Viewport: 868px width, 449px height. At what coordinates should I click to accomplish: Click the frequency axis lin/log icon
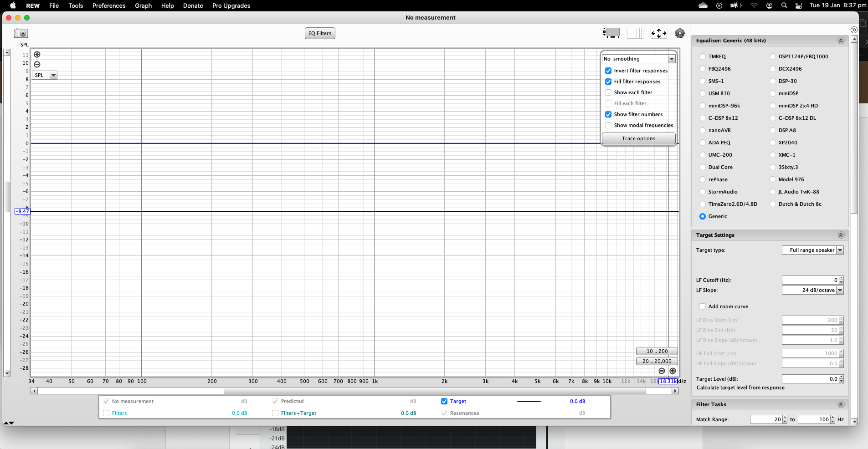point(635,33)
